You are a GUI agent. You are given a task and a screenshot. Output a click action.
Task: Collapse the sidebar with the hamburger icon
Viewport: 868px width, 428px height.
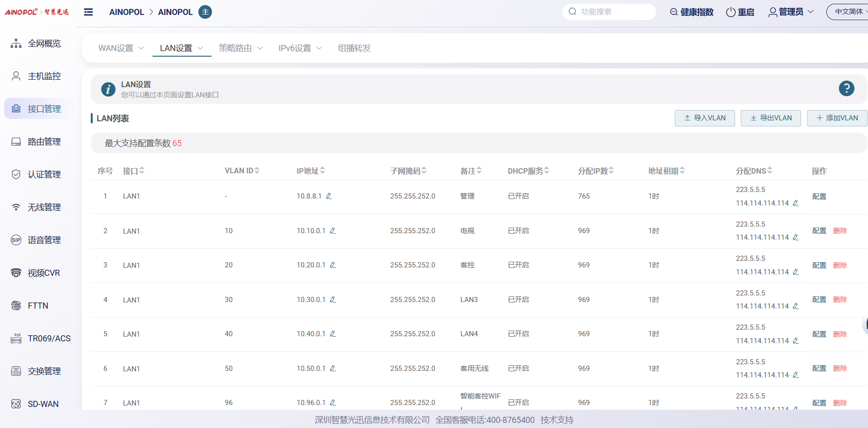88,12
